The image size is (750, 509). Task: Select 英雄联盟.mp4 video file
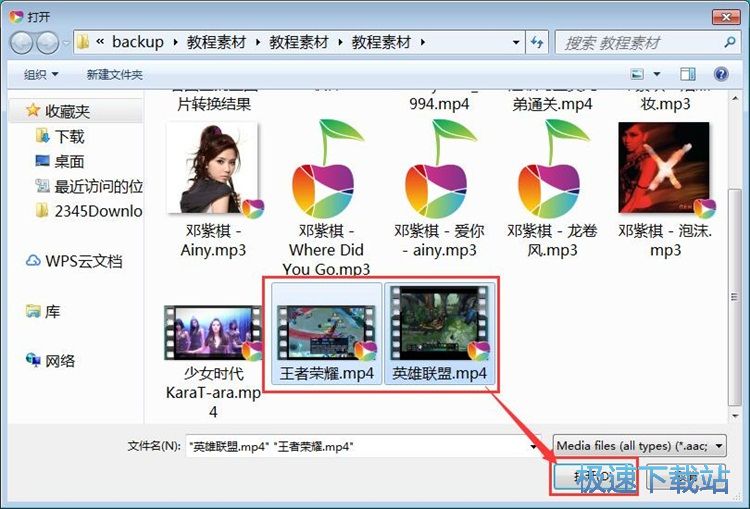pos(440,333)
